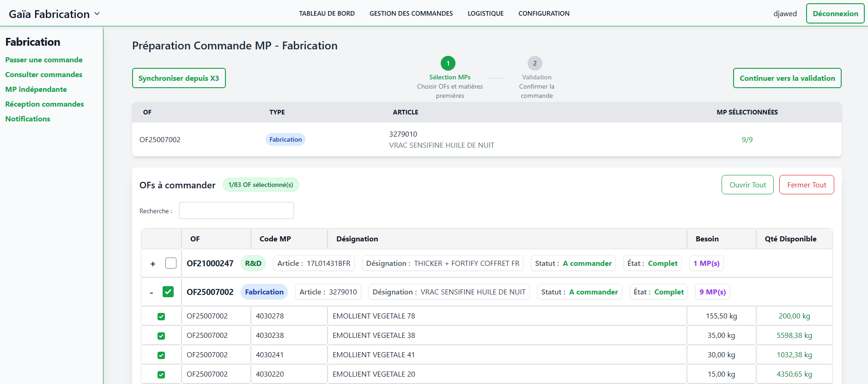The width and height of the screenshot is (868, 384).
Task: Click Article 17L01431BFR tag
Action: tap(314, 263)
